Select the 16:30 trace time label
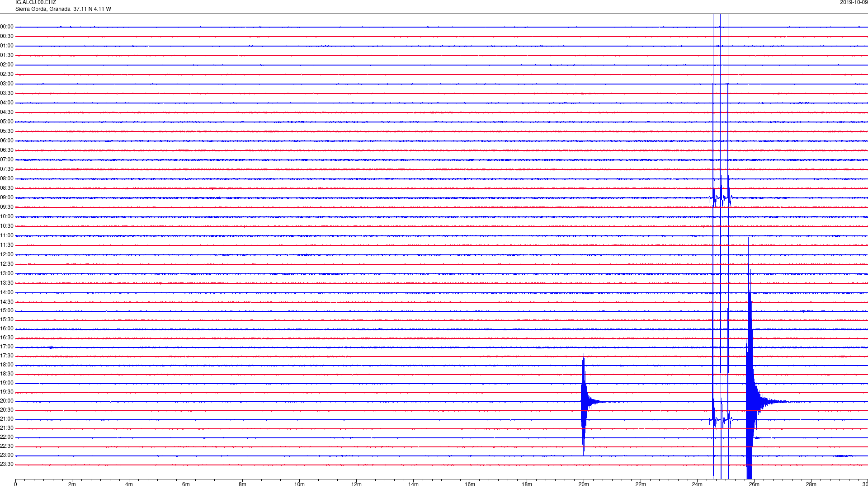Screen dimensions: 868x488 pyautogui.click(x=7, y=338)
